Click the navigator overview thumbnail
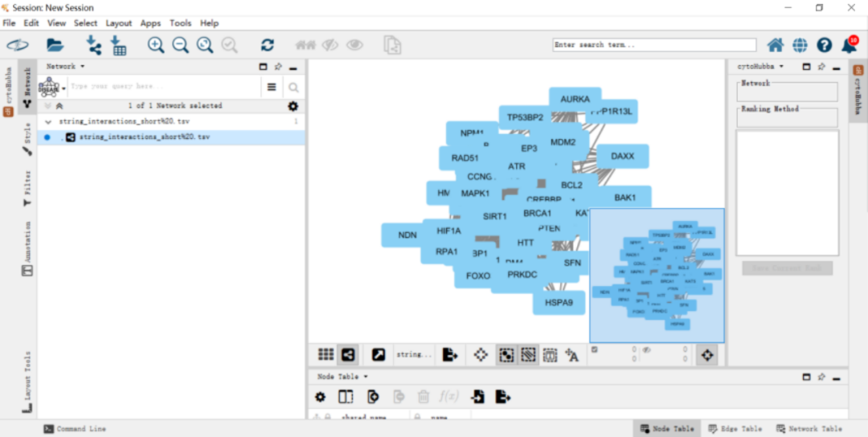 [x=657, y=276]
